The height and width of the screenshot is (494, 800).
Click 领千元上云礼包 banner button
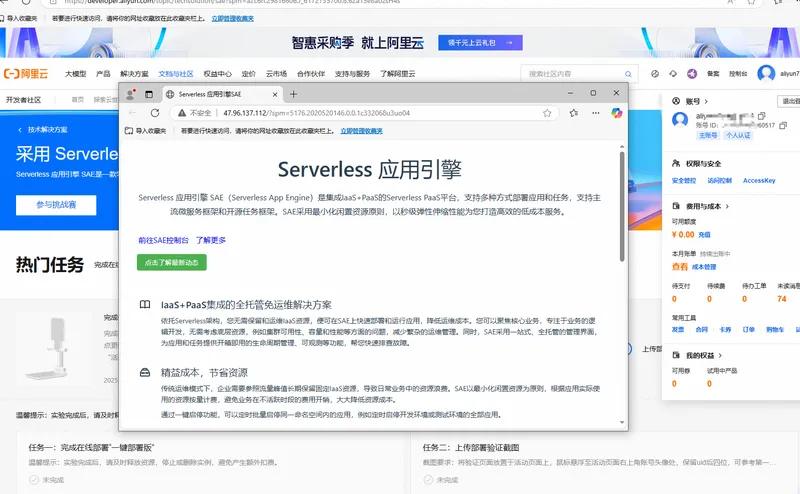coord(480,42)
